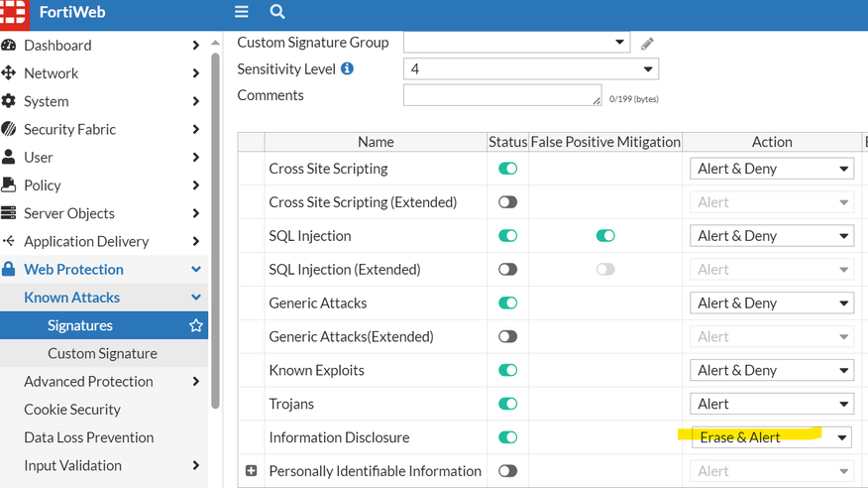Open Data Loss Prevention page
Viewport: 868px width, 488px height.
click(89, 437)
